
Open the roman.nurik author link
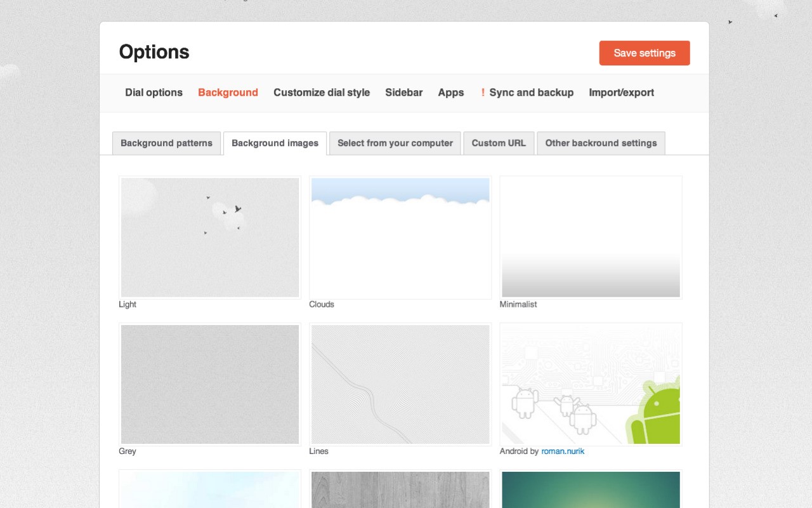coord(563,451)
